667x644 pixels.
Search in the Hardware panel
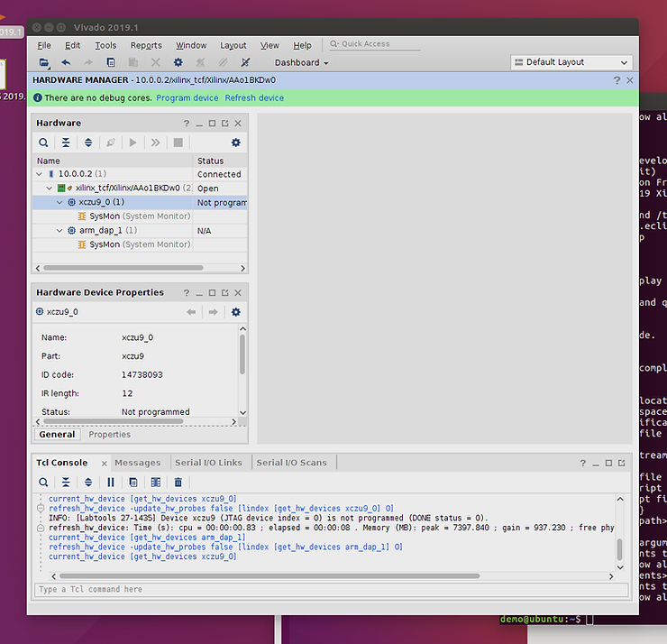point(43,143)
